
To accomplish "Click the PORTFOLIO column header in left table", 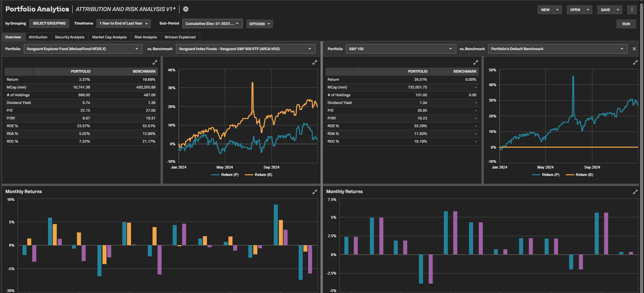I will 63,71.
